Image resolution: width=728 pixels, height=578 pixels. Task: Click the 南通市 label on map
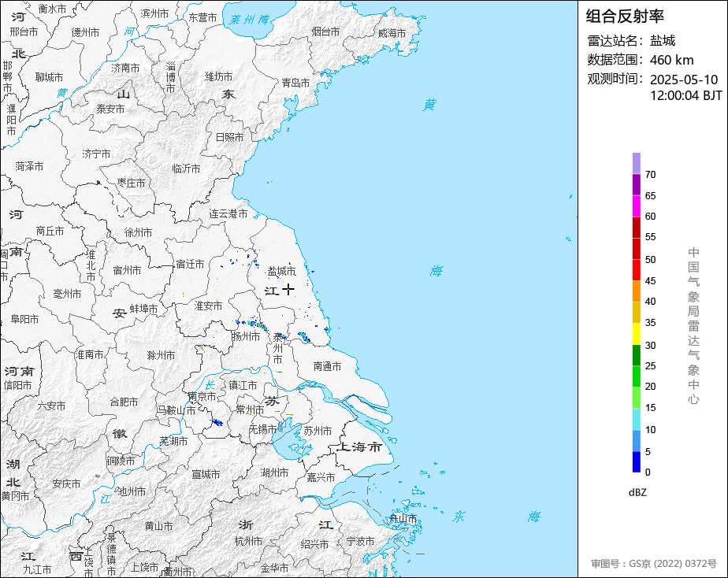click(327, 366)
